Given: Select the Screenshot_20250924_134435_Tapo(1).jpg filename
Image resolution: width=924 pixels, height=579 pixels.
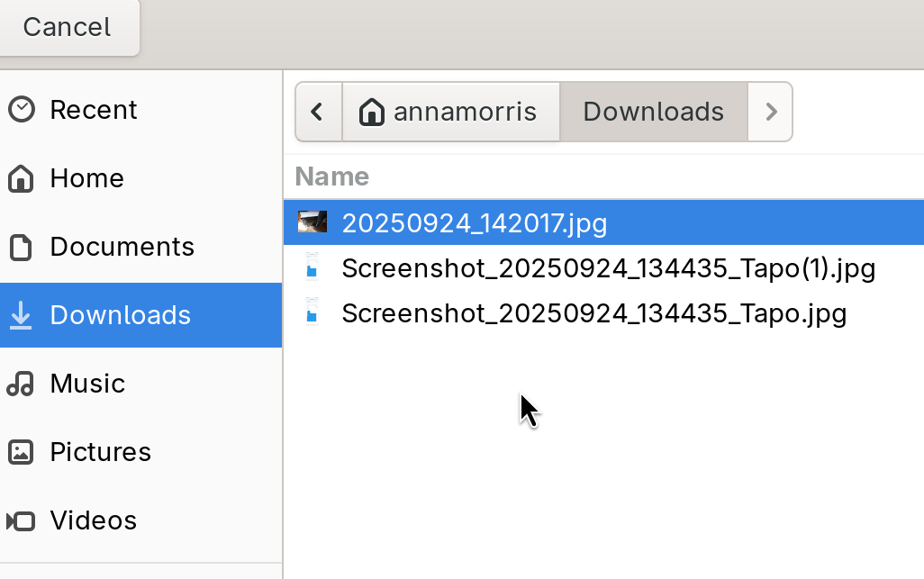Looking at the screenshot, I should [608, 268].
